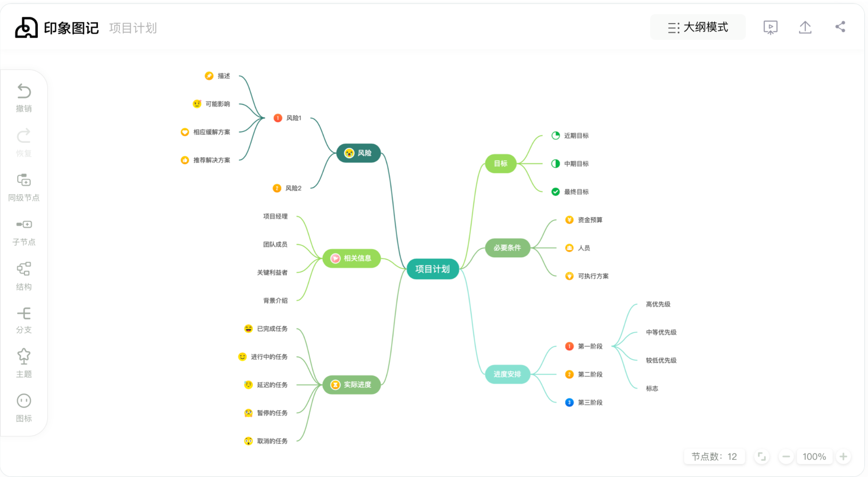Zoom in with the plus button
Screen dimensions: 868x477
(x=843, y=457)
